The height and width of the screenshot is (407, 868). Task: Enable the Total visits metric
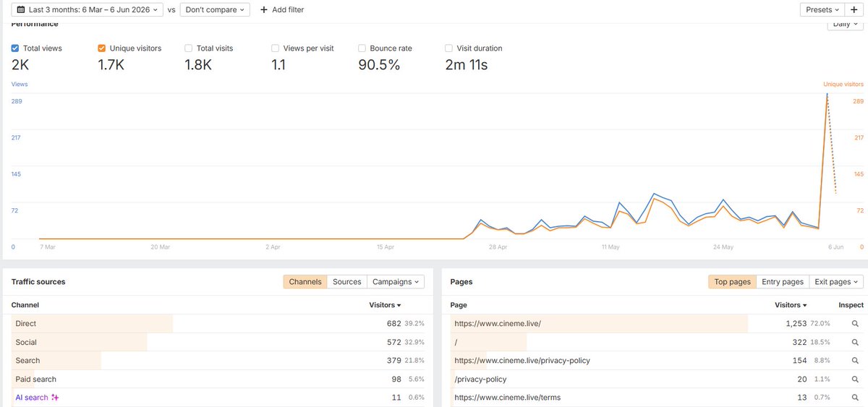click(189, 48)
